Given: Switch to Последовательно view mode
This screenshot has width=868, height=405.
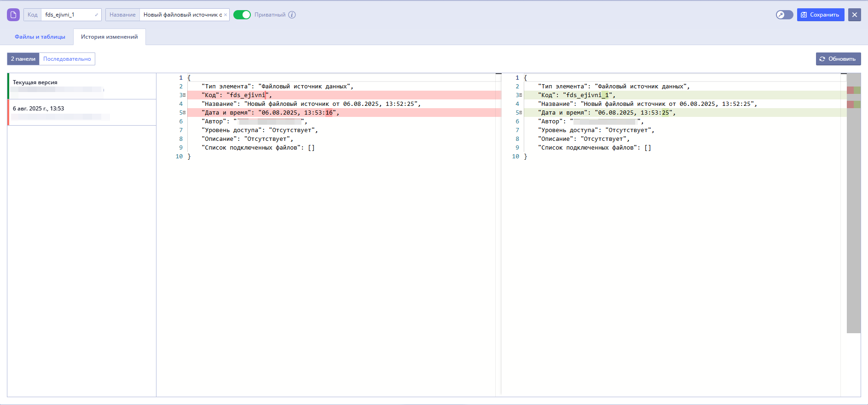Looking at the screenshot, I should pos(67,59).
